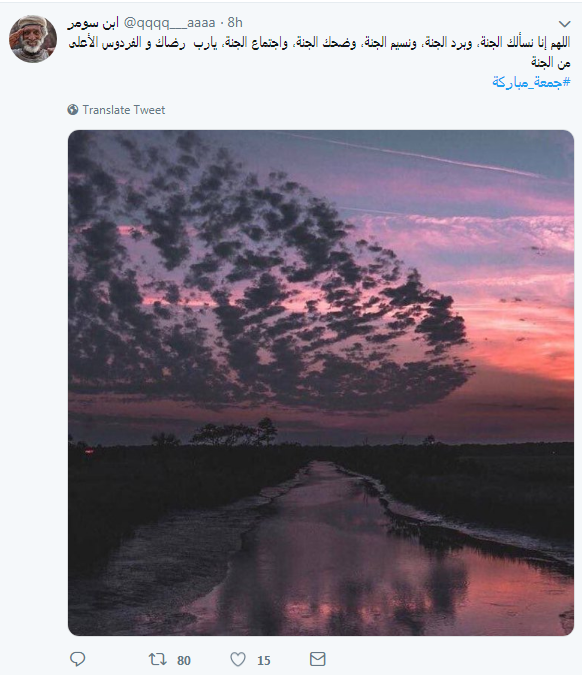Screen dimensions: 582x675
Task: Open the profile avatar of the saluting man
Action: pyautogui.click(x=33, y=39)
